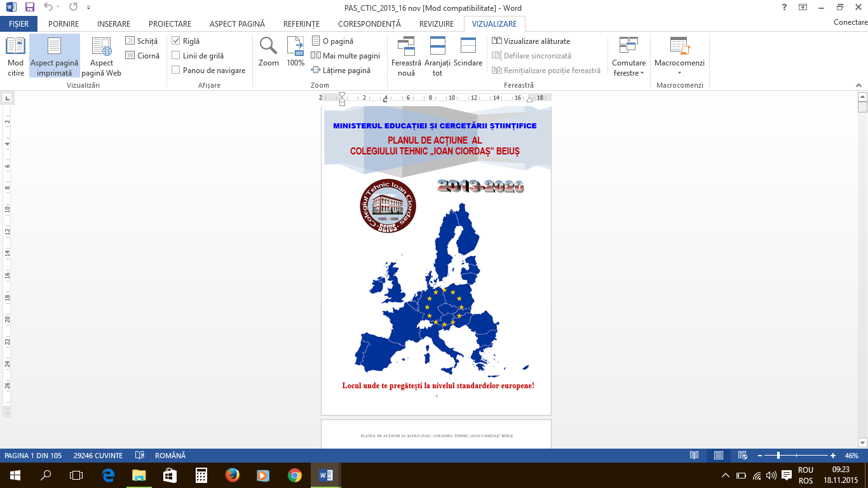Show hidden system tray icons chevron
The width and height of the screenshot is (868, 488).
(x=726, y=475)
